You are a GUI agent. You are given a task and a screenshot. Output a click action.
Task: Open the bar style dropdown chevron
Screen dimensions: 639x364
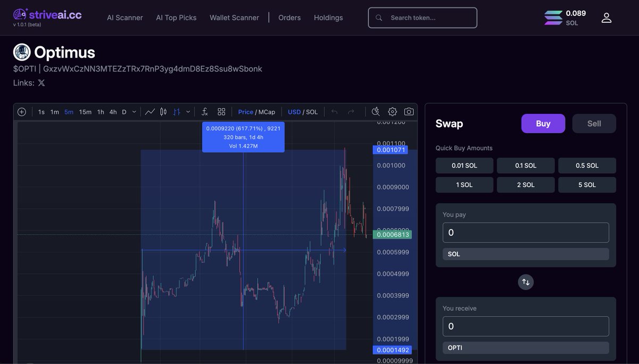[189, 112]
